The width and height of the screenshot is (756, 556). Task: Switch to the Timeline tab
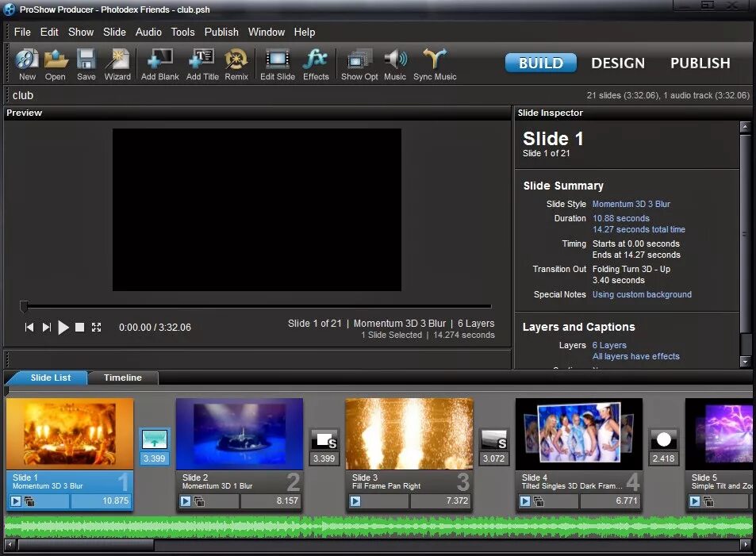pos(123,378)
